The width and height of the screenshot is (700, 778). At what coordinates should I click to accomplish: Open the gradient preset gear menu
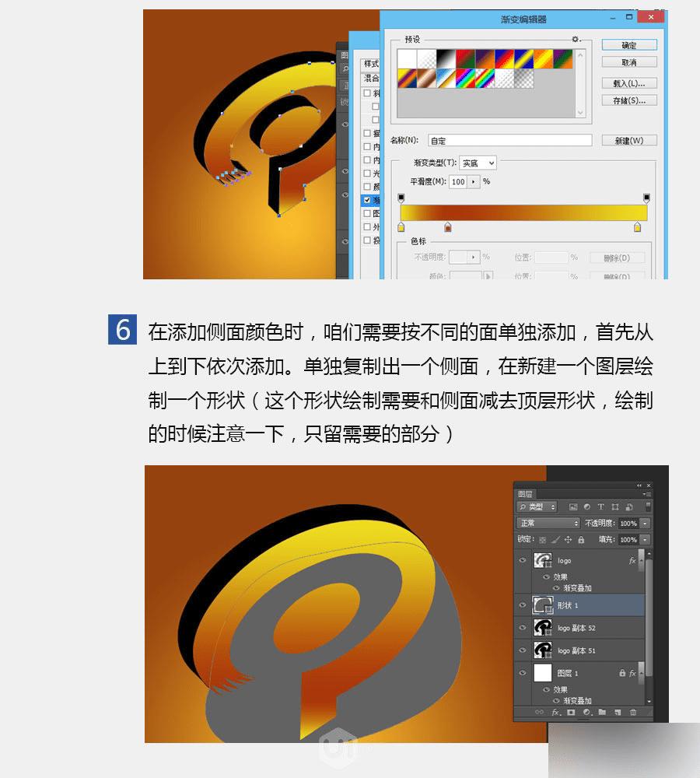click(576, 39)
